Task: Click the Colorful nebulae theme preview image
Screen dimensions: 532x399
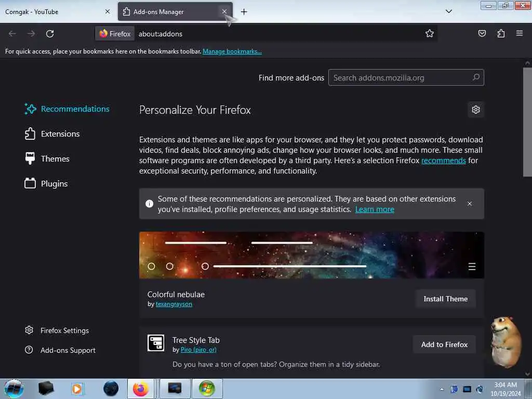Action: point(312,255)
